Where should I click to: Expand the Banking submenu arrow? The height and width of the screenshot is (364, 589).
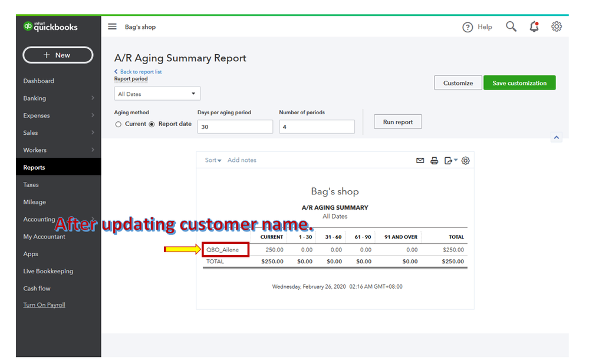pyautogui.click(x=93, y=98)
